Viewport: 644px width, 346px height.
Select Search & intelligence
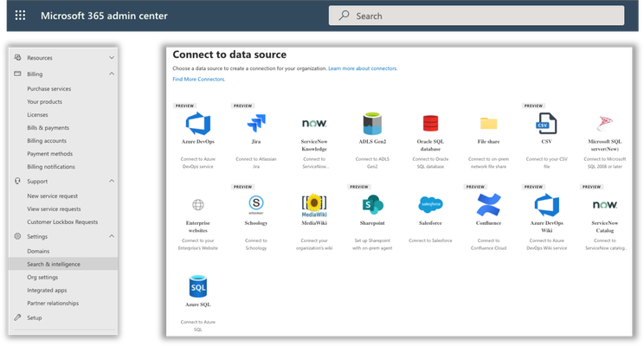coord(63,264)
